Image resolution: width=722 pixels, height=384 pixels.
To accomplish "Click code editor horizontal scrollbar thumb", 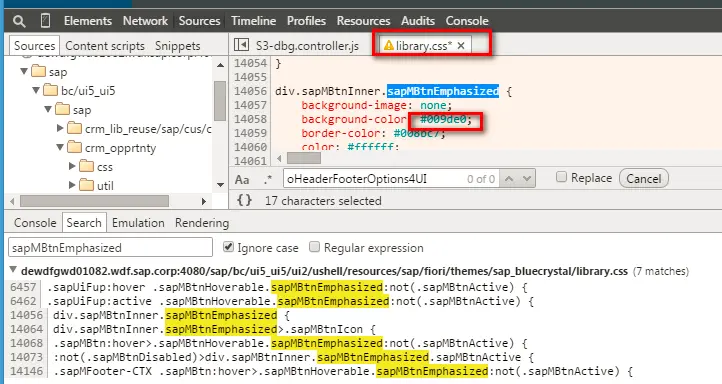I will pyautogui.click(x=304, y=159).
